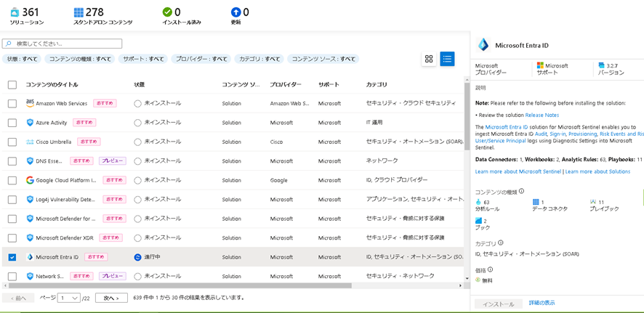Toggle the select-all header checkbox
This screenshot has height=313, width=644.
(12, 85)
